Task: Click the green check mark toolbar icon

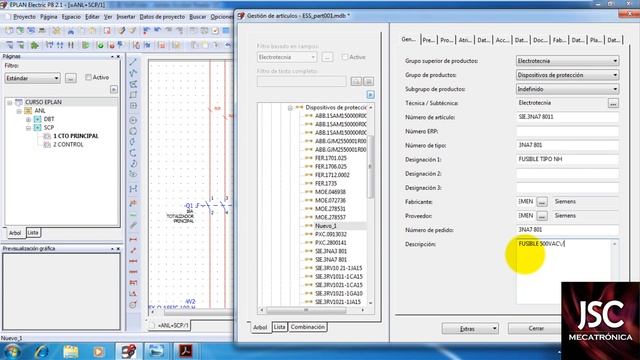Action: (100, 45)
